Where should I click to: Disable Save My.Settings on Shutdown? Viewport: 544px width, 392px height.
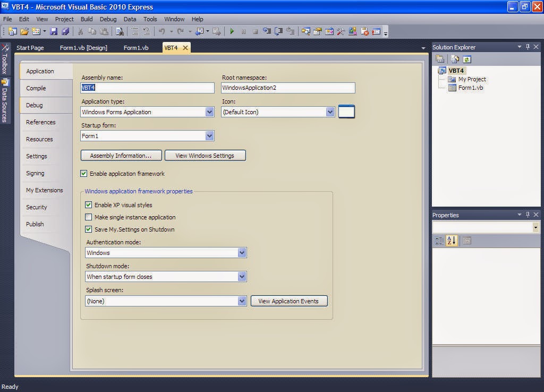coord(88,229)
